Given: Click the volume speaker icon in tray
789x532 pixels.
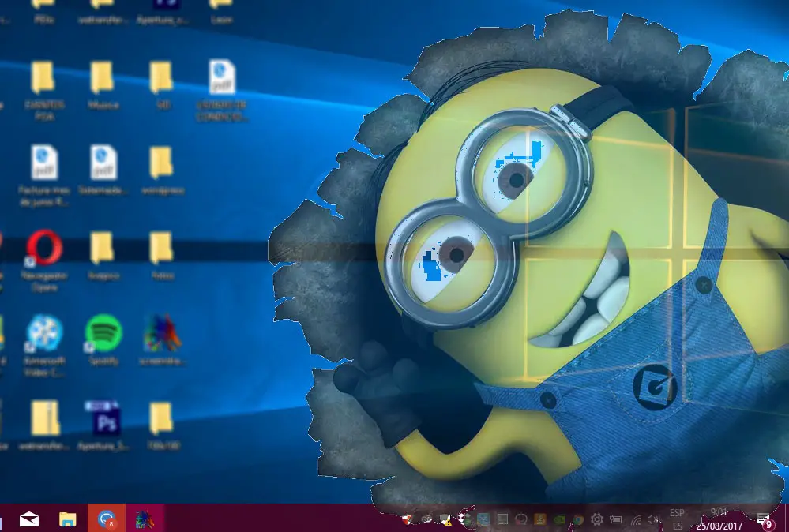Looking at the screenshot, I should [x=653, y=519].
